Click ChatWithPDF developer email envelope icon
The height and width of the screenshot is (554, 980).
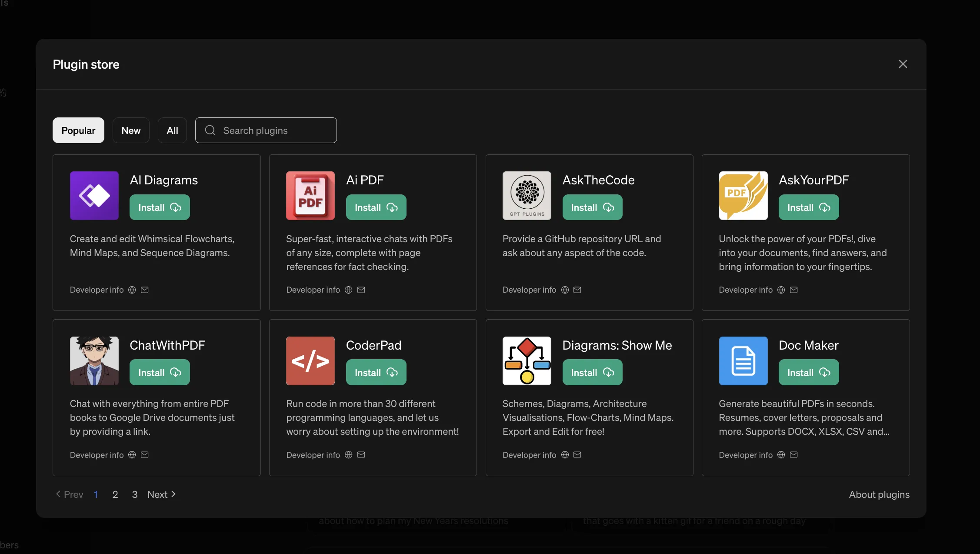[x=145, y=455]
